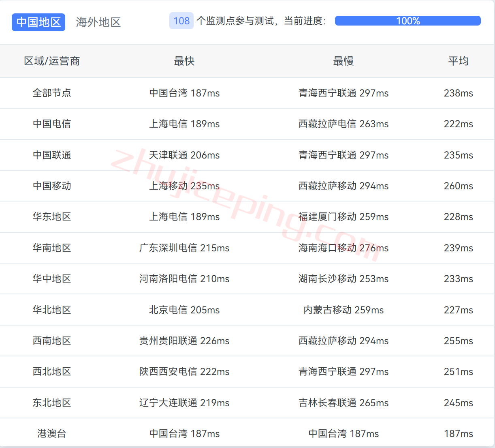Click the 天津联通 206ms entry
The width and height of the screenshot is (495, 448).
tap(184, 155)
